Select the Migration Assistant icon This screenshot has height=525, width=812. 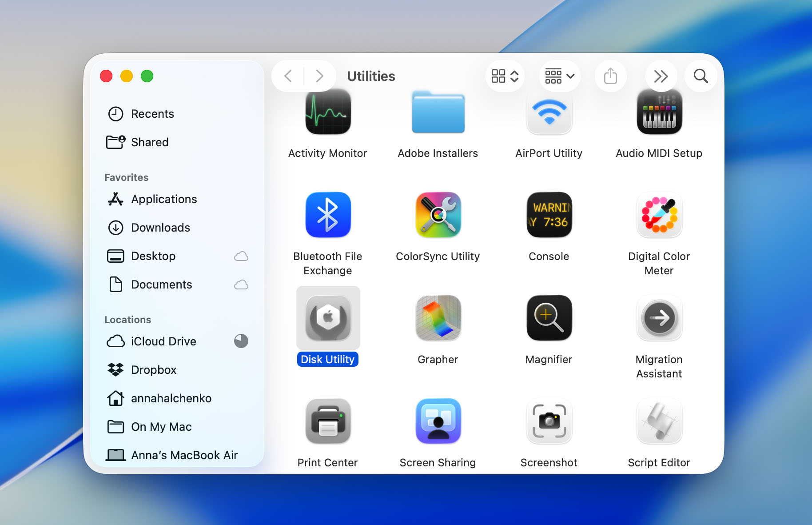tap(659, 318)
